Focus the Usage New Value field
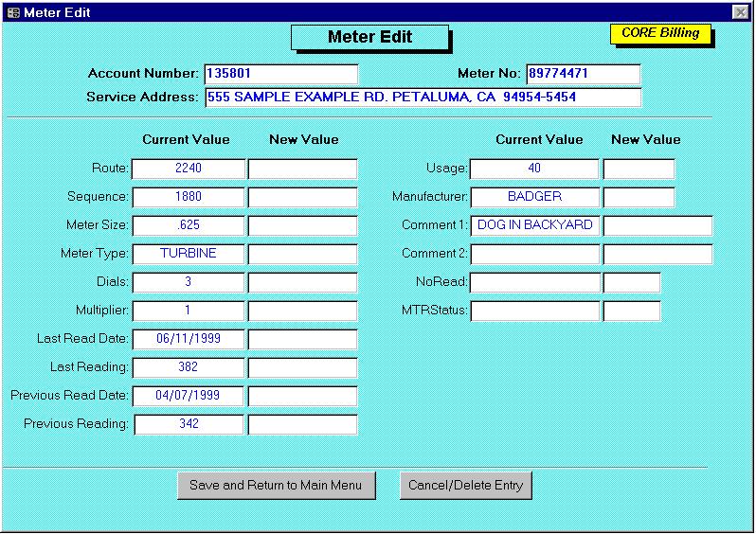 tap(639, 169)
